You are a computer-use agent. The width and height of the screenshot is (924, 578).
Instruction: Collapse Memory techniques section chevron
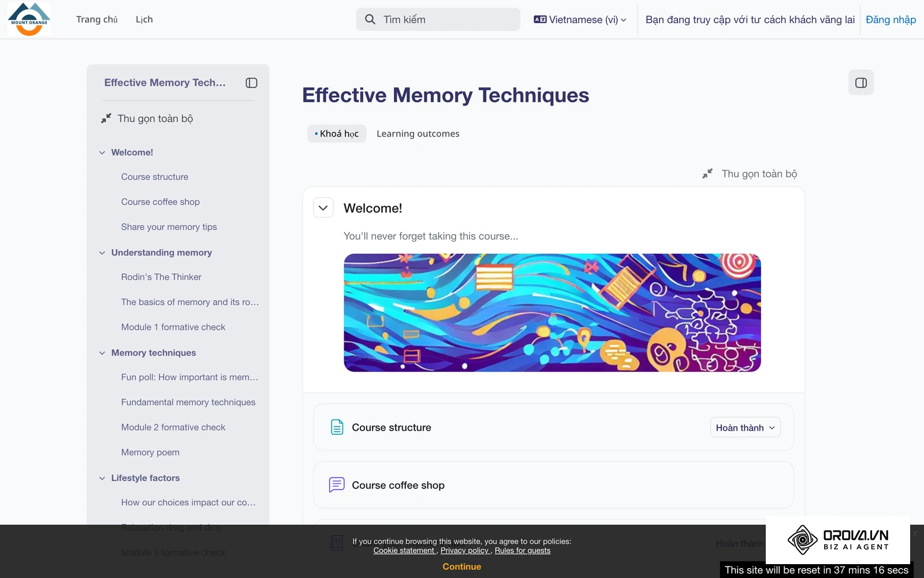coord(102,353)
